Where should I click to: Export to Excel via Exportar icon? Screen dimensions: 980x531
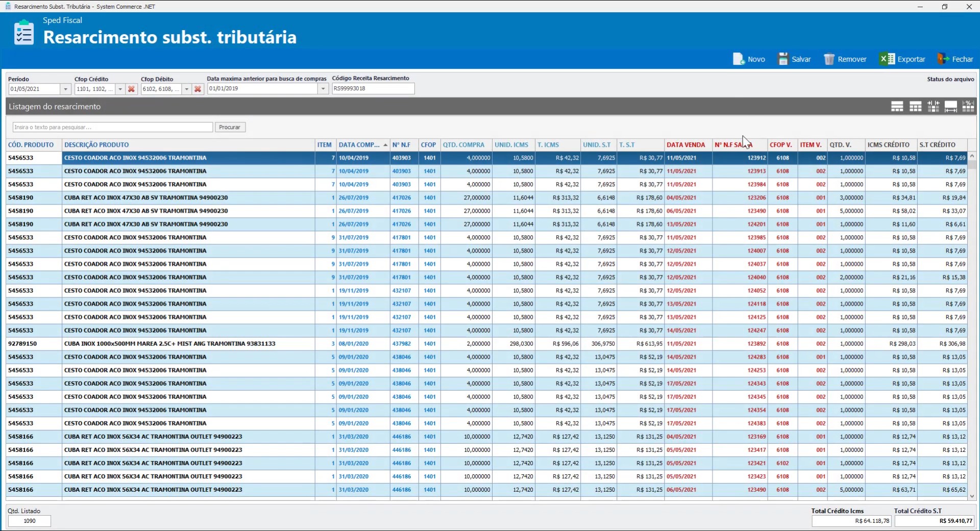point(887,59)
